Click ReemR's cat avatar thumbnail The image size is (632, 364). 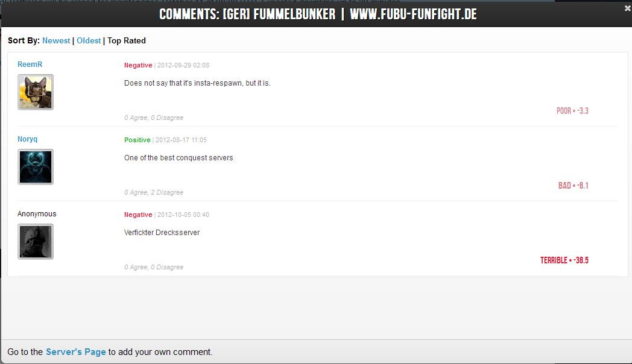pos(36,92)
